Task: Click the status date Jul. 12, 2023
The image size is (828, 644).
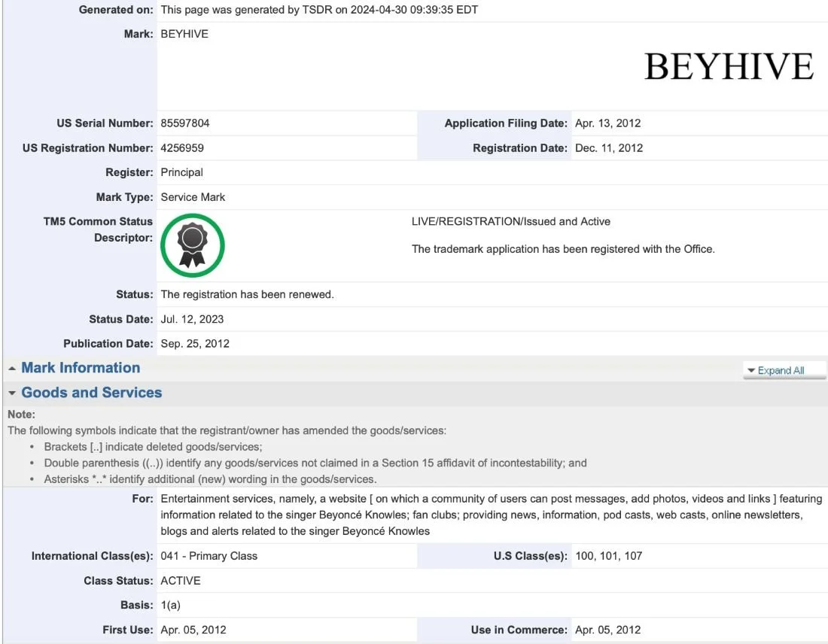Action: pyautogui.click(x=192, y=319)
